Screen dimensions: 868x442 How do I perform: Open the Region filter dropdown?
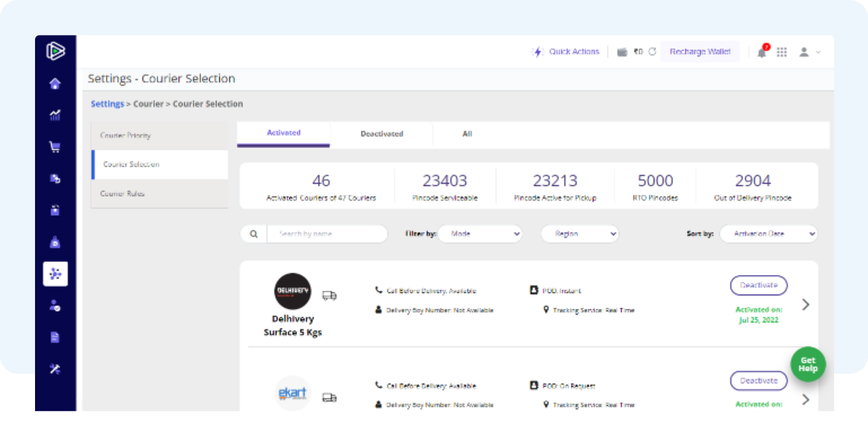pos(580,234)
